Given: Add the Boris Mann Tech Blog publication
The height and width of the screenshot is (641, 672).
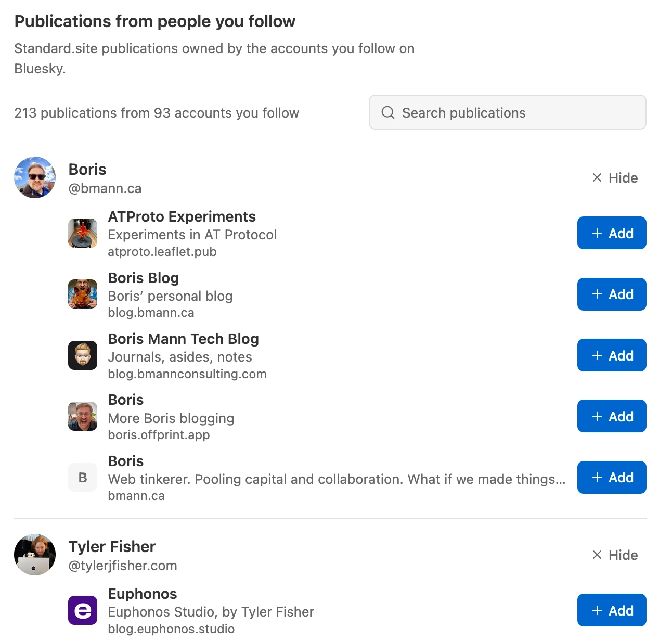Looking at the screenshot, I should tap(612, 355).
